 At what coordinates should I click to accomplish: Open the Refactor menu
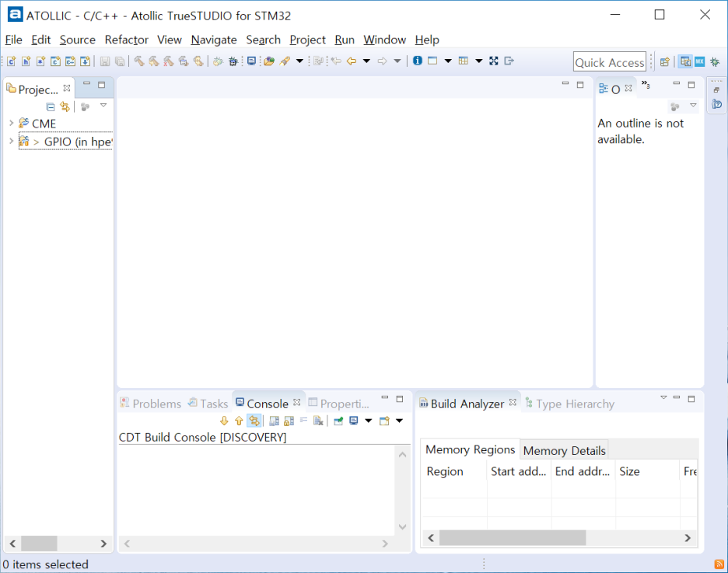pos(126,40)
